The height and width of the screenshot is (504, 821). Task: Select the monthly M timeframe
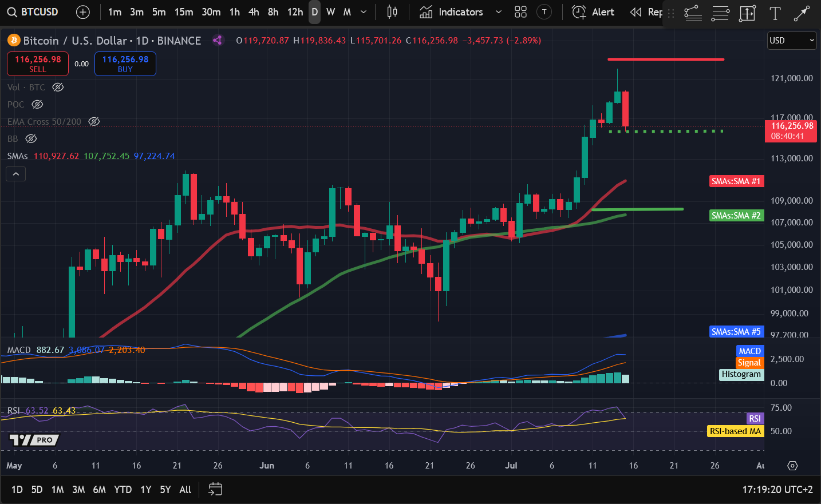[347, 12]
